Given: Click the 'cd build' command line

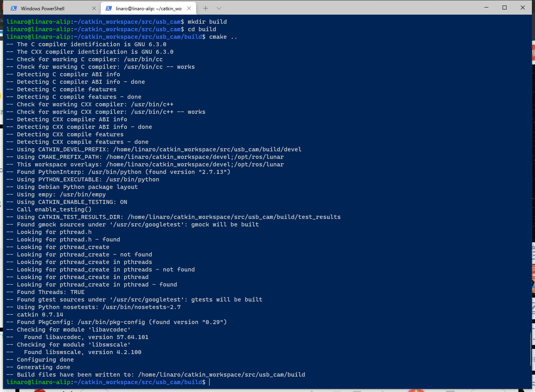Looking at the screenshot, I should click(111, 29).
